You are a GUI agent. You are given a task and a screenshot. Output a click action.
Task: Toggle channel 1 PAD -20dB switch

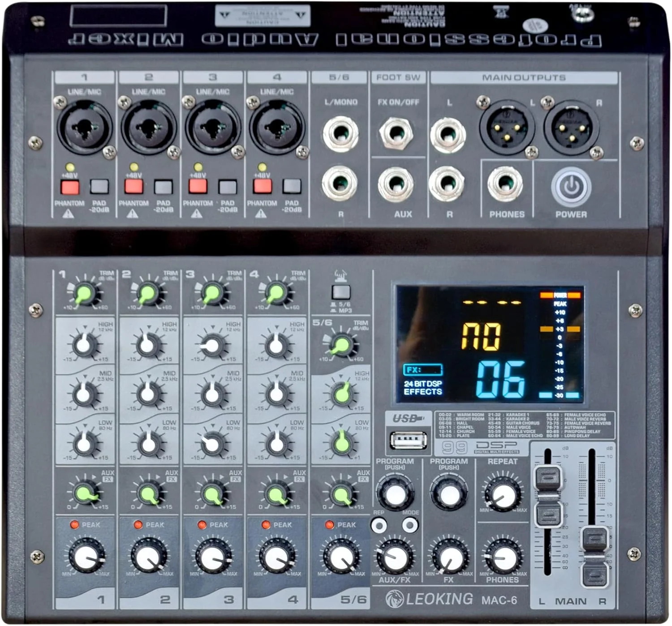99,186
